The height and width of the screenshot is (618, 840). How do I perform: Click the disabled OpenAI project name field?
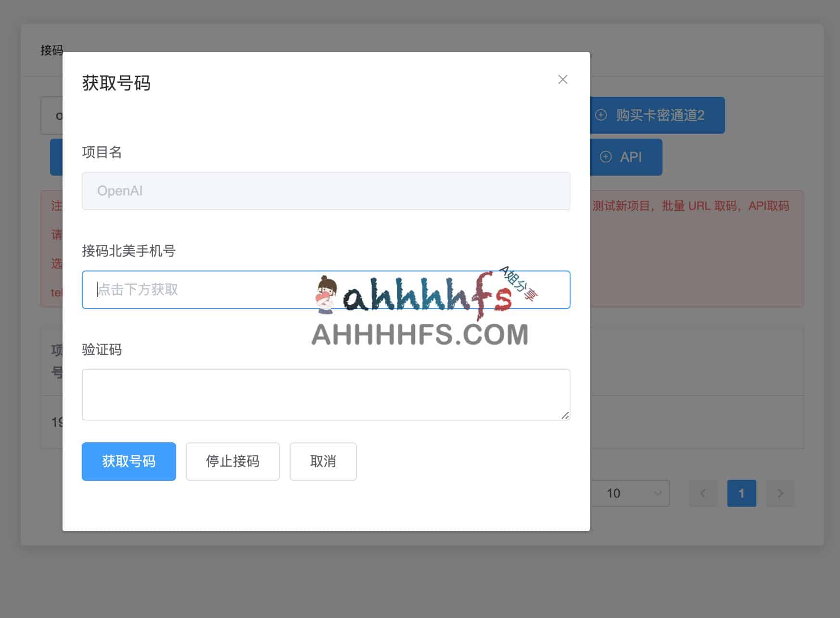[x=326, y=191]
